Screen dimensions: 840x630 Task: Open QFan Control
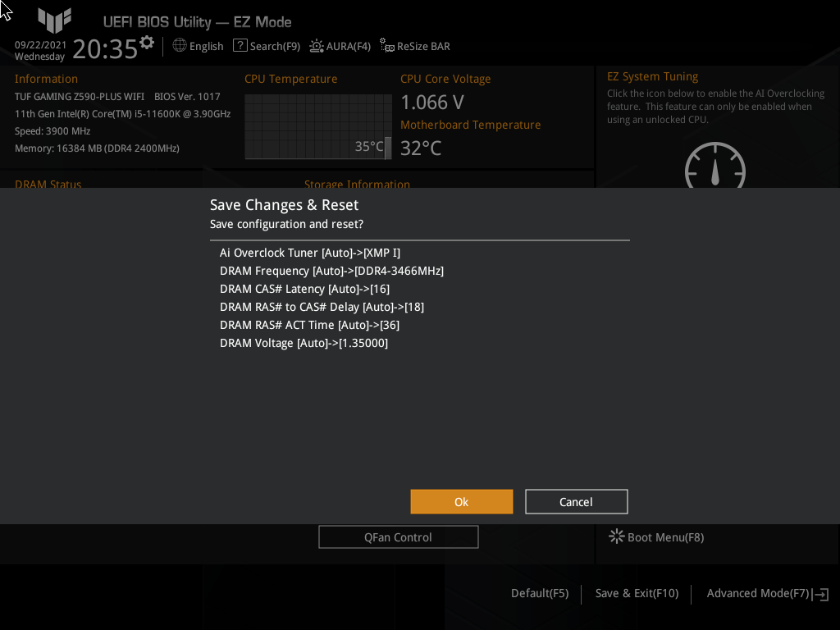pos(398,536)
